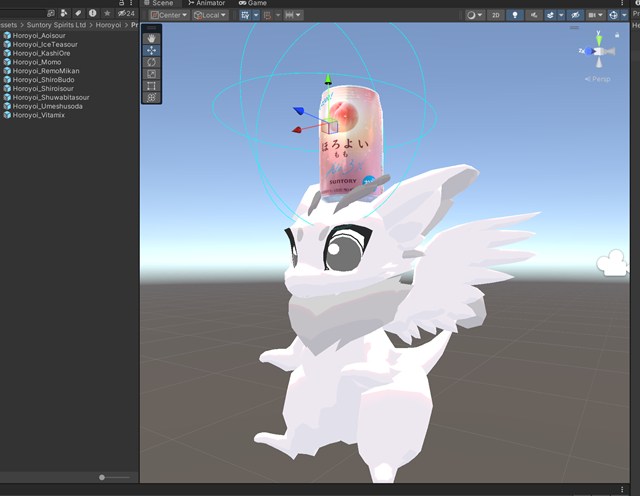
Task: Open the scene camera settings dropdown
Action: [595, 15]
